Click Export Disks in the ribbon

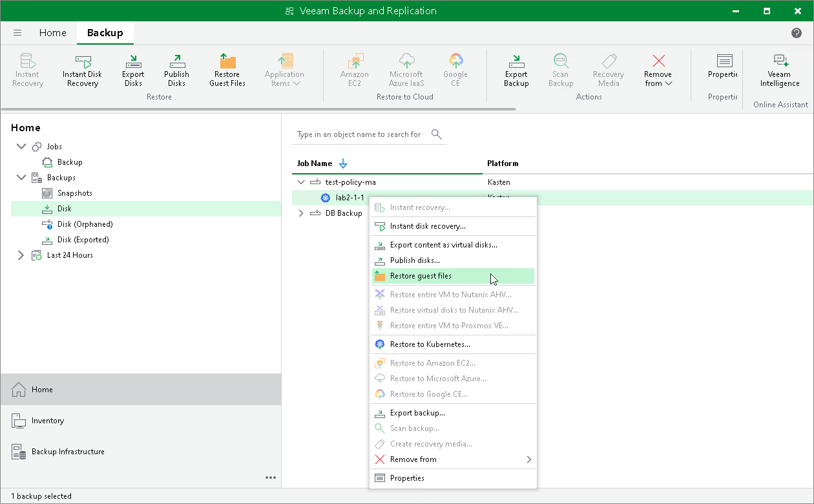tap(133, 70)
